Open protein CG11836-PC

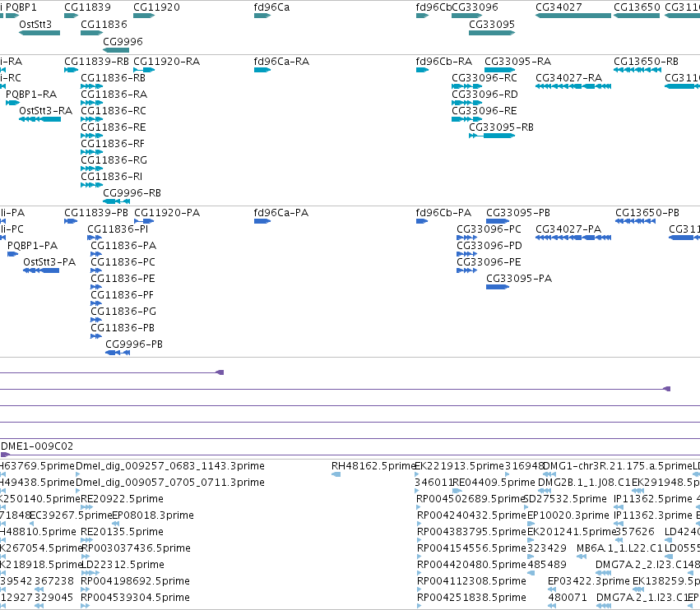tap(96, 270)
